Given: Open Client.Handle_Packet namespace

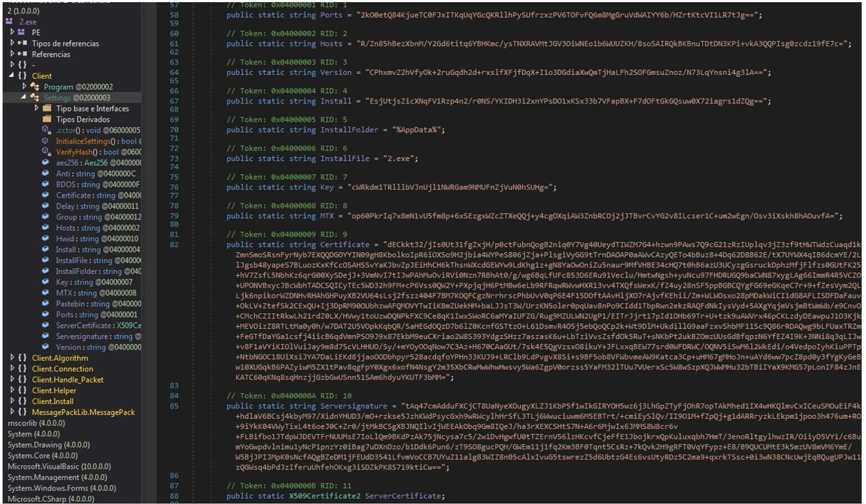Looking at the screenshot, I should point(68,379).
